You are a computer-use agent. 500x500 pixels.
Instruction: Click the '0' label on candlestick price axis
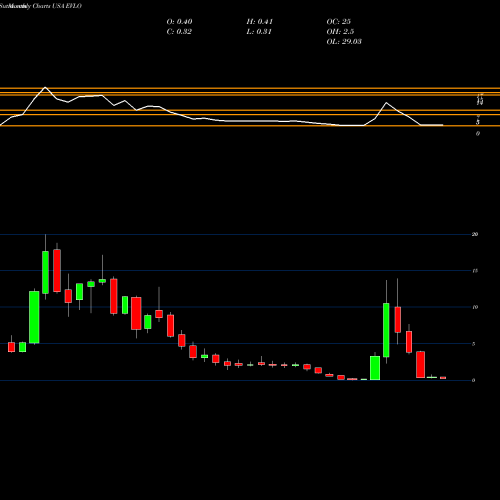click(474, 380)
